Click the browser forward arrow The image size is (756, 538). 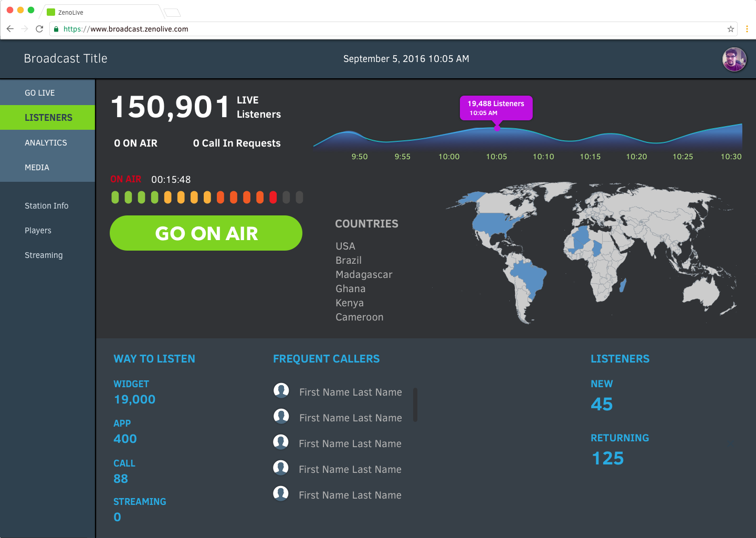(25, 29)
